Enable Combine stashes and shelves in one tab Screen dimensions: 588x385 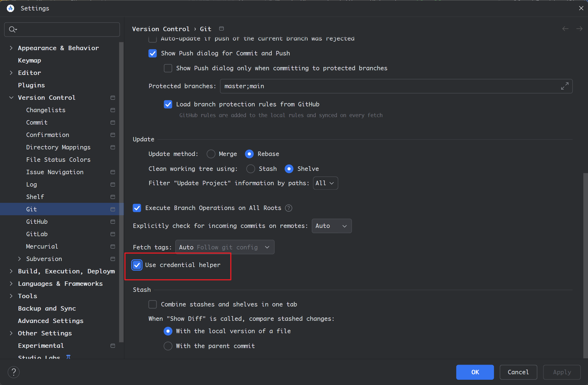152,304
